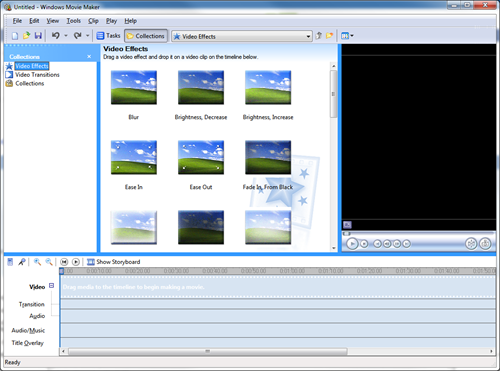The height and width of the screenshot is (371, 500).
Task: Select the Fade In, From Black effect
Action: pos(268,158)
